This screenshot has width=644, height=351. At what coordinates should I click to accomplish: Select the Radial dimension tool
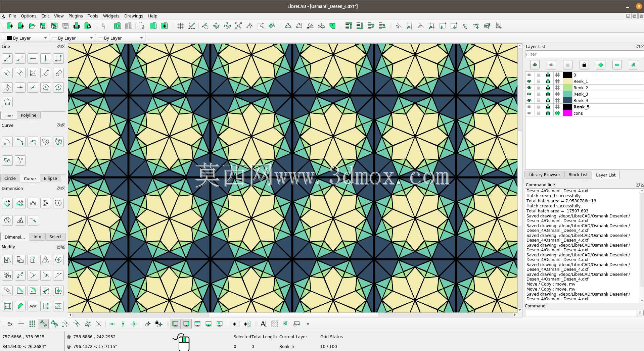58,203
